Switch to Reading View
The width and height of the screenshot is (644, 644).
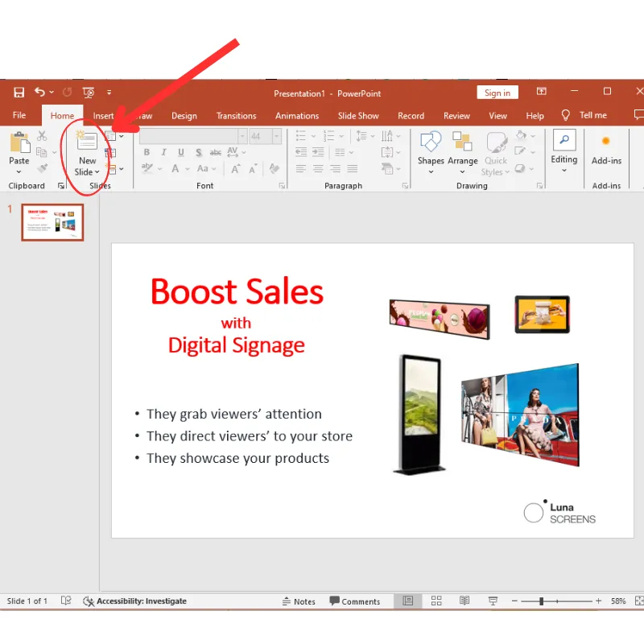tap(464, 601)
